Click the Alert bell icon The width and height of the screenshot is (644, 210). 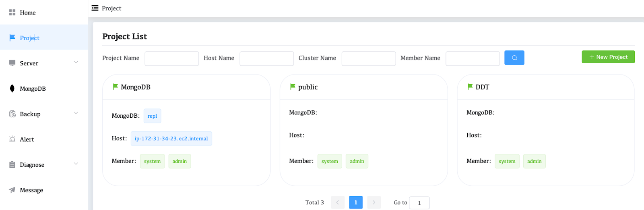[x=12, y=139]
